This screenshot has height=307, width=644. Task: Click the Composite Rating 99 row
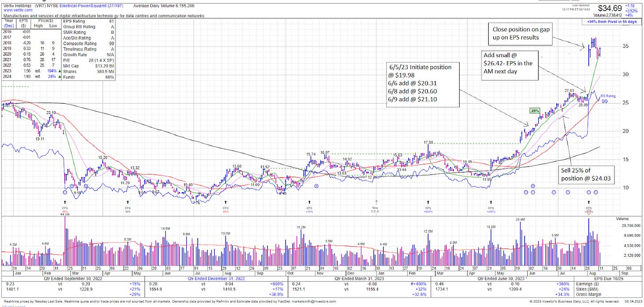89,44
